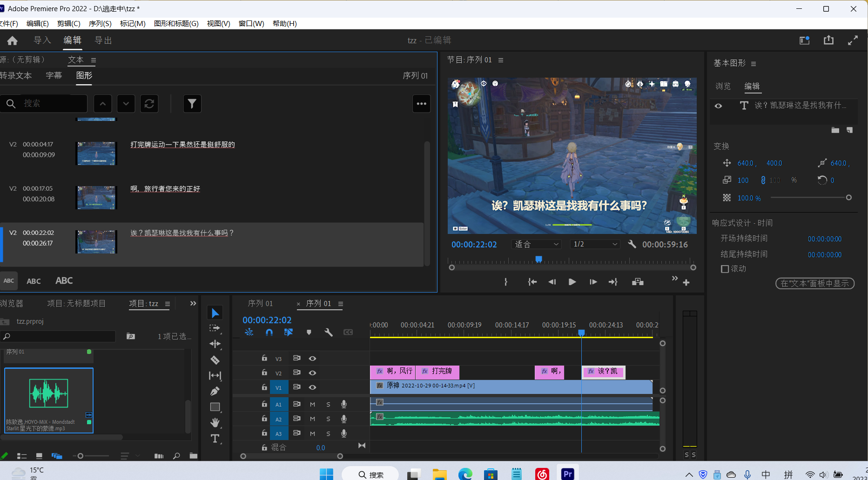
Task: Show more panels with double chevron in Project panel
Action: tap(193, 303)
